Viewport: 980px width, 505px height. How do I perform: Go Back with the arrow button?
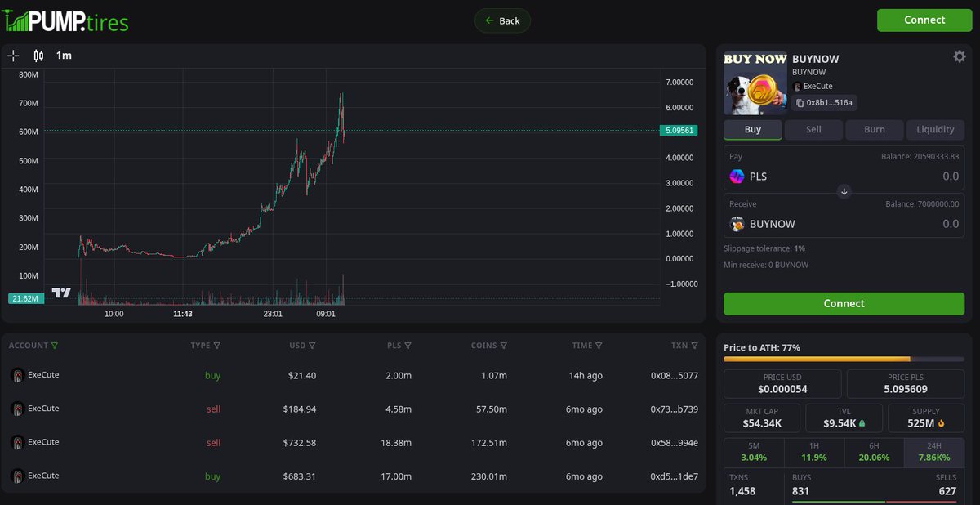502,20
